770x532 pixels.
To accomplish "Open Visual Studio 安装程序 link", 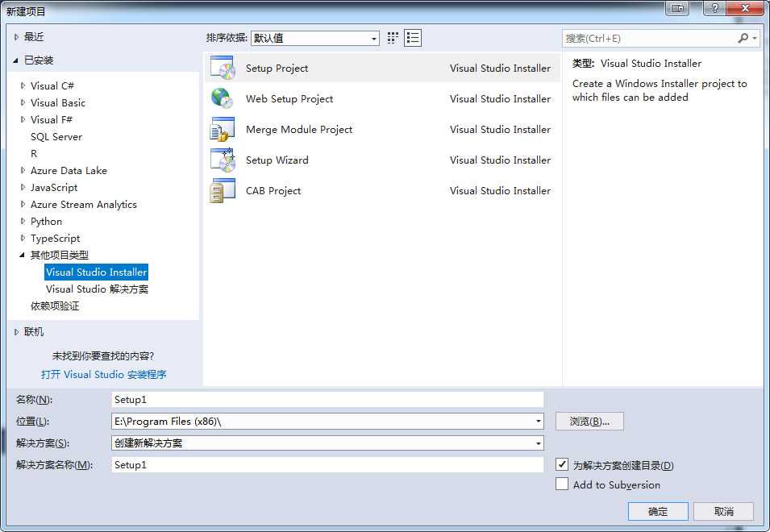I will (x=104, y=375).
